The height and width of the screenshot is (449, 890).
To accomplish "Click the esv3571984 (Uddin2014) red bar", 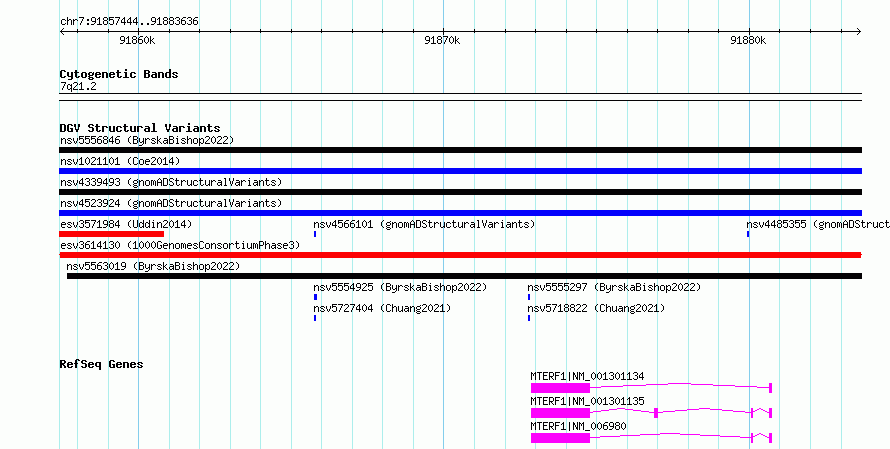I will (x=112, y=234).
